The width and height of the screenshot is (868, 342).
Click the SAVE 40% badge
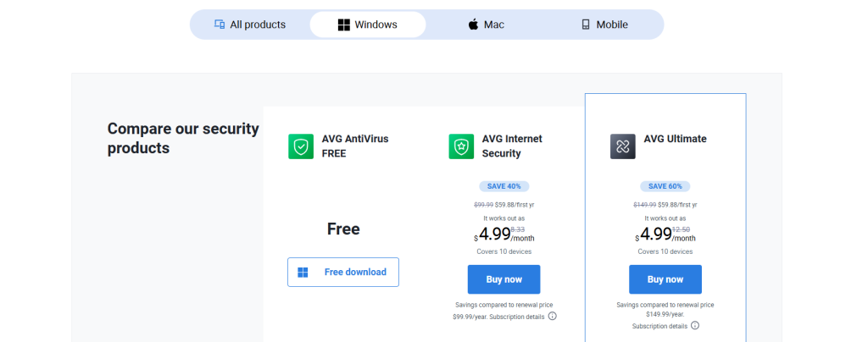pos(504,186)
